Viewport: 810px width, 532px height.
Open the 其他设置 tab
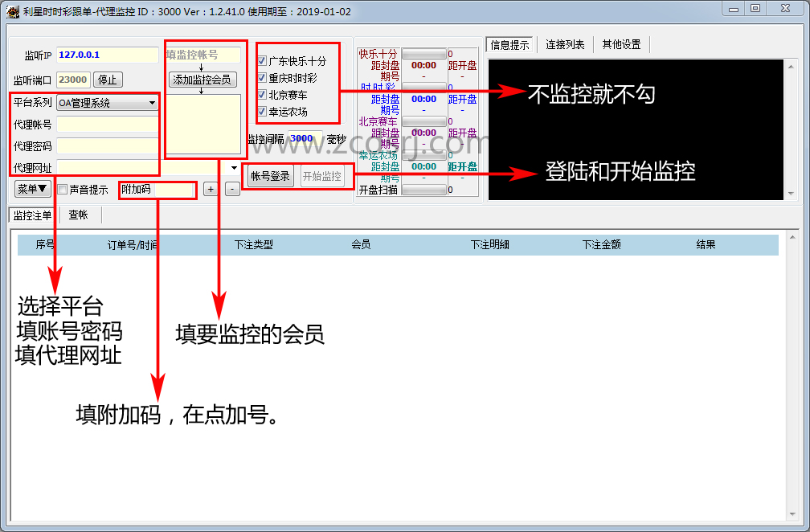click(x=621, y=45)
